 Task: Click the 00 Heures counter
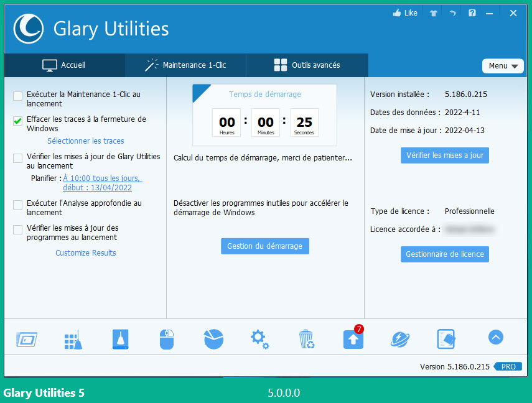pos(226,123)
